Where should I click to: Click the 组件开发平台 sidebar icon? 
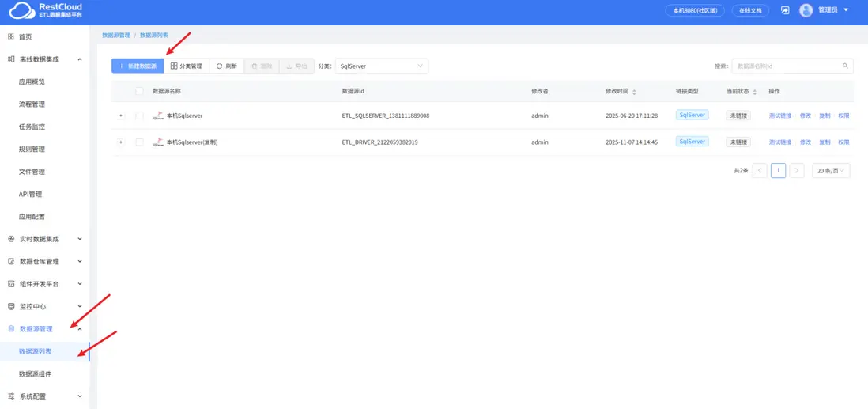point(11,284)
